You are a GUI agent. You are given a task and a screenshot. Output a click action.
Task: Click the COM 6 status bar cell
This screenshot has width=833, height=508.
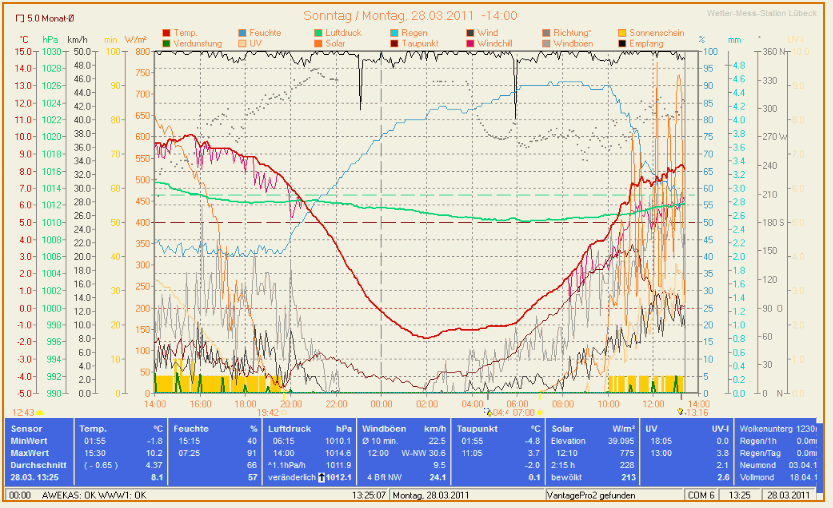pyautogui.click(x=700, y=495)
